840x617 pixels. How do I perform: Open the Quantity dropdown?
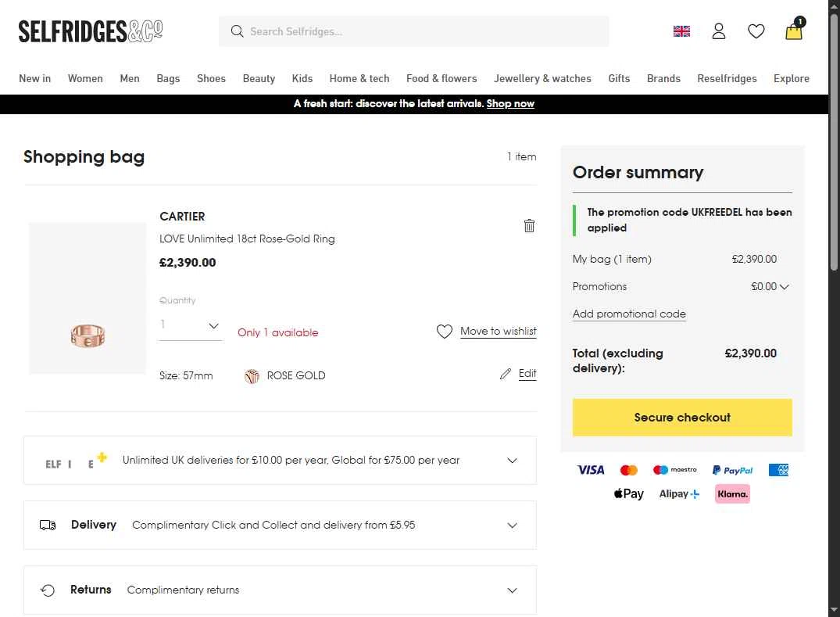(x=190, y=325)
